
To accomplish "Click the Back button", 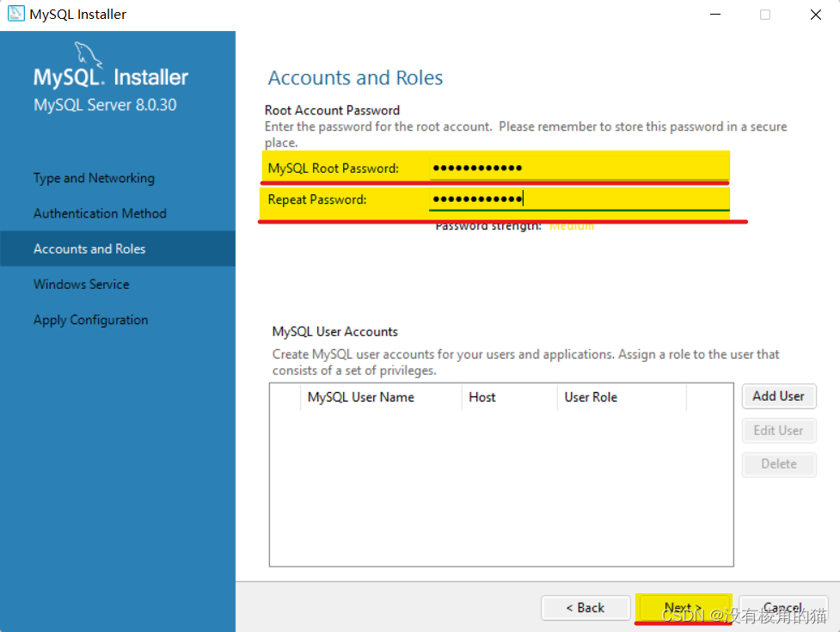I will tap(586, 608).
